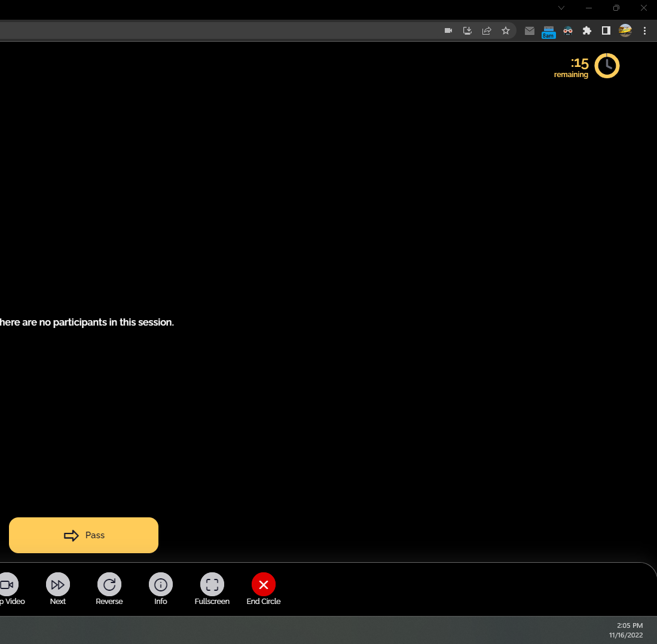Click the side panel toggle icon
The image size is (657, 644).
[x=606, y=30]
